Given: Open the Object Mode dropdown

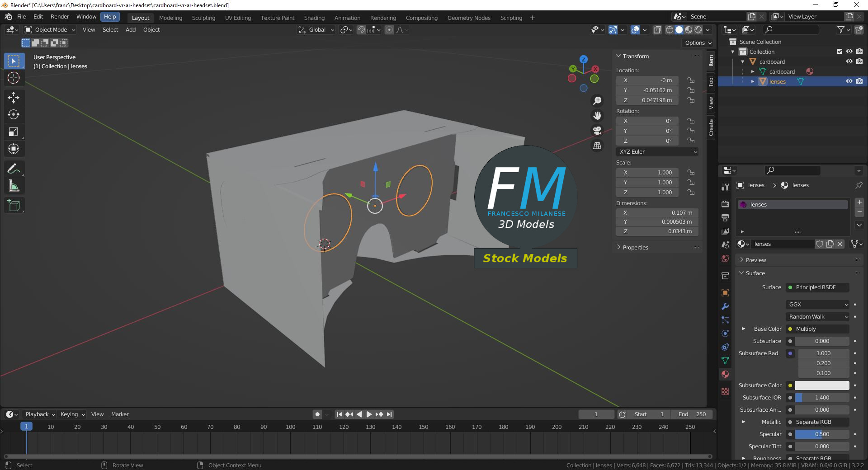Looking at the screenshot, I should click(50, 30).
